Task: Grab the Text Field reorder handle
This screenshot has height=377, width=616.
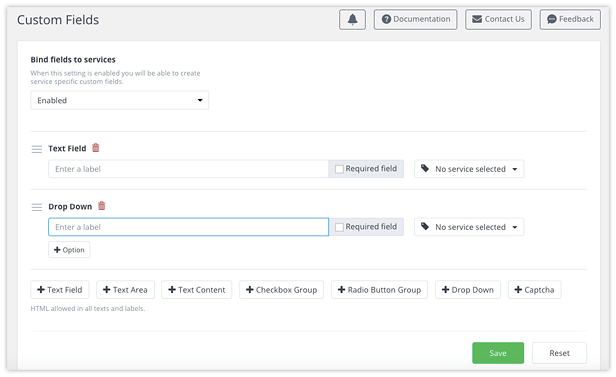Action: (37, 149)
